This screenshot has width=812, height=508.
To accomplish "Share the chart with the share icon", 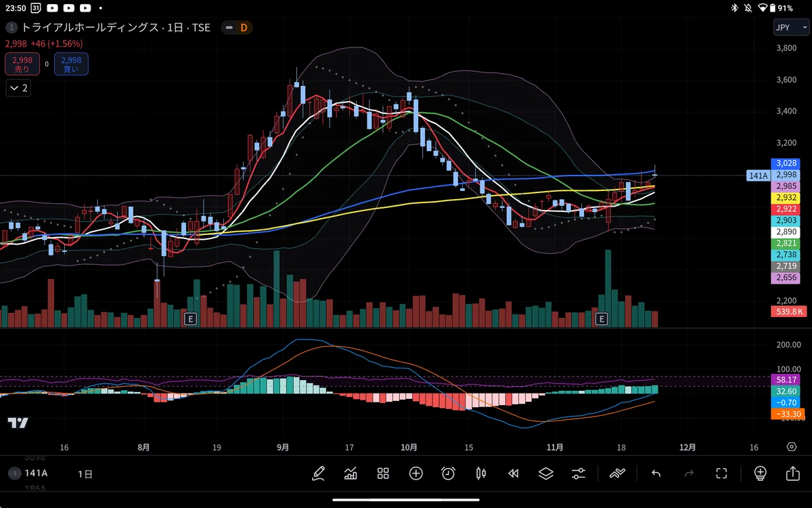I will tap(792, 473).
